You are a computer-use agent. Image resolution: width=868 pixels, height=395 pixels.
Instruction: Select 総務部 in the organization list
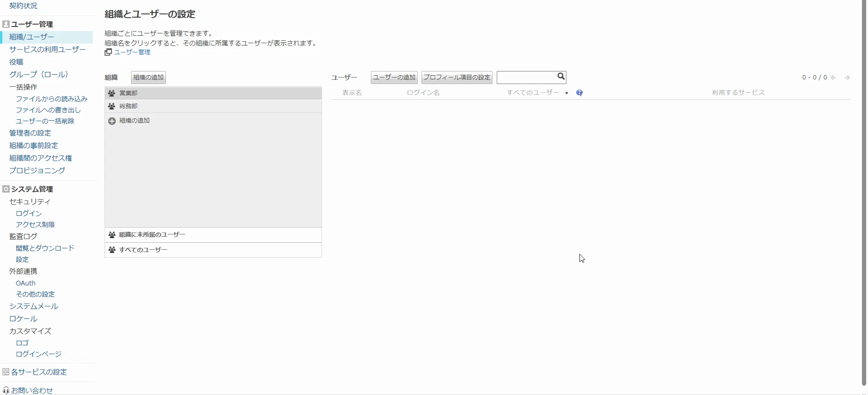coord(213,106)
